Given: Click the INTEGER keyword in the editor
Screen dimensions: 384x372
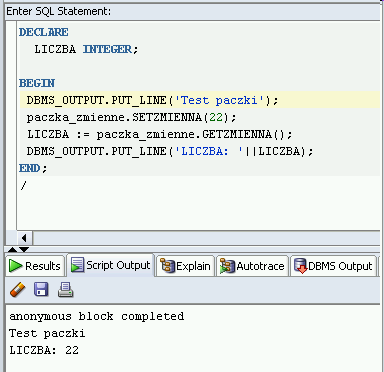Looking at the screenshot, I should (107, 49).
